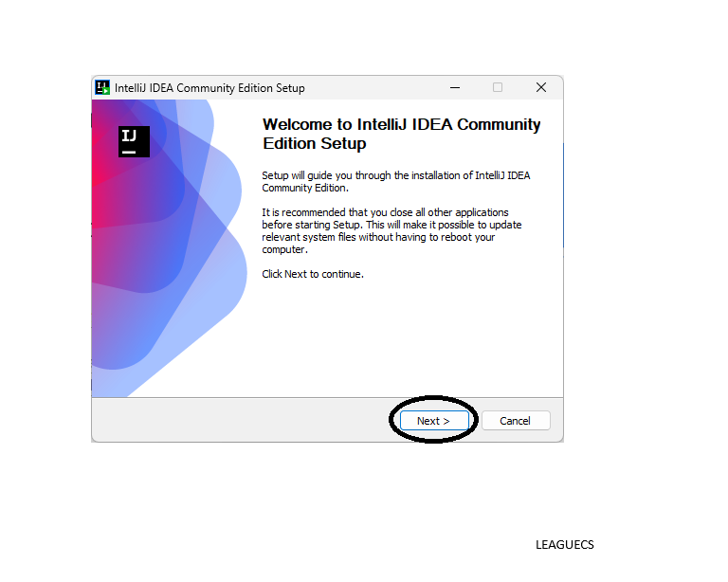Click the 'It is recommended that you close' paragraph
The width and height of the screenshot is (728, 582).
click(x=391, y=230)
